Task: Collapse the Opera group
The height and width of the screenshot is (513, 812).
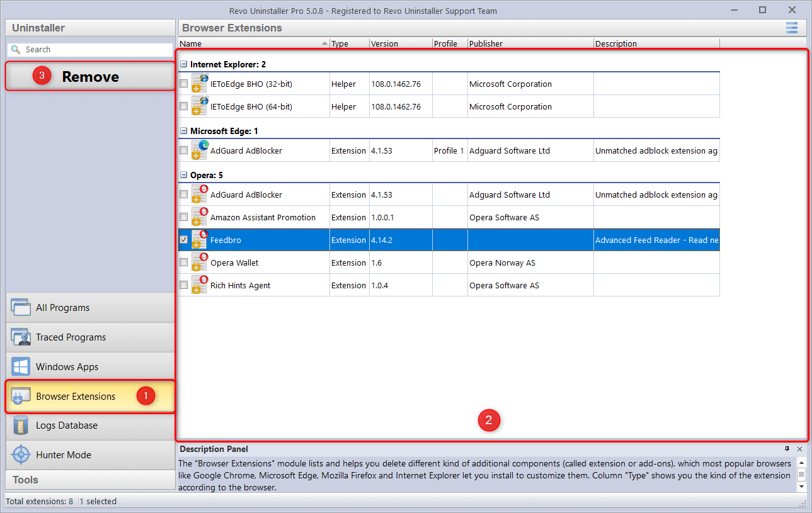Action: click(183, 175)
